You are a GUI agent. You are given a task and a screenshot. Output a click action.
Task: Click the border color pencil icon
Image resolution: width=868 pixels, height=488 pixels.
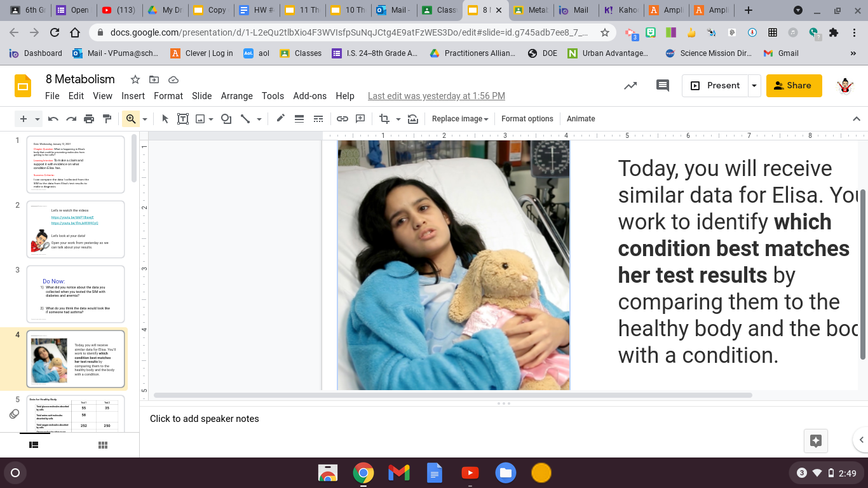280,119
